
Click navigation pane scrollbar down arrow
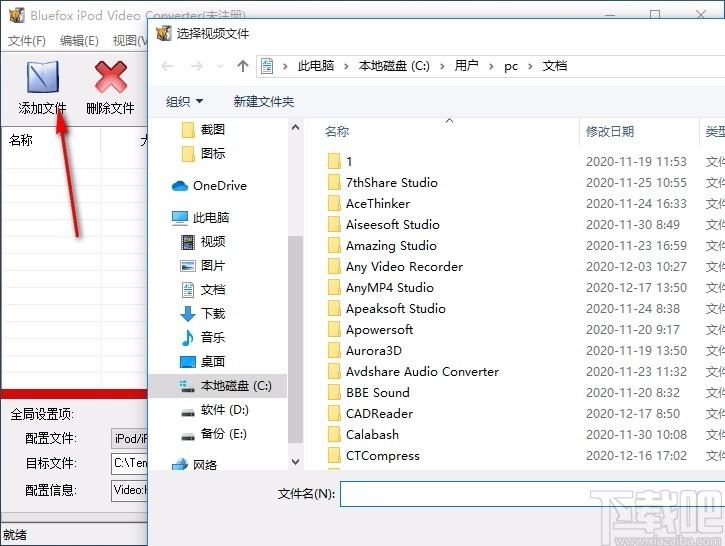coord(296,461)
